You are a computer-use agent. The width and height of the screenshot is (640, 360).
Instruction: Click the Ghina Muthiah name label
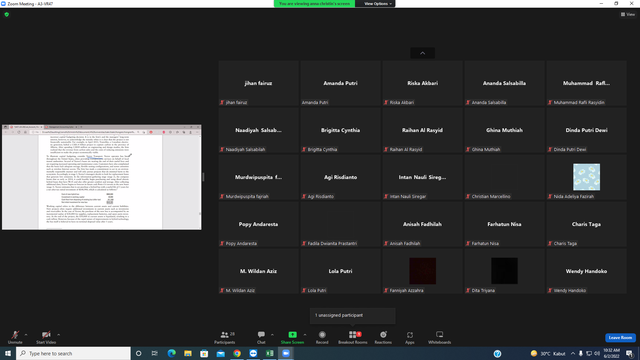click(504, 130)
